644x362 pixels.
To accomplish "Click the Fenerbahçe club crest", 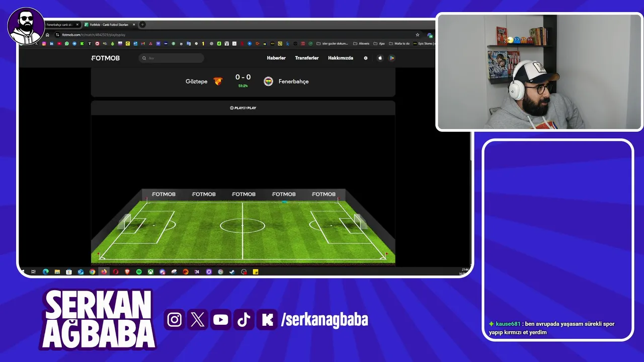I will pos(269,81).
